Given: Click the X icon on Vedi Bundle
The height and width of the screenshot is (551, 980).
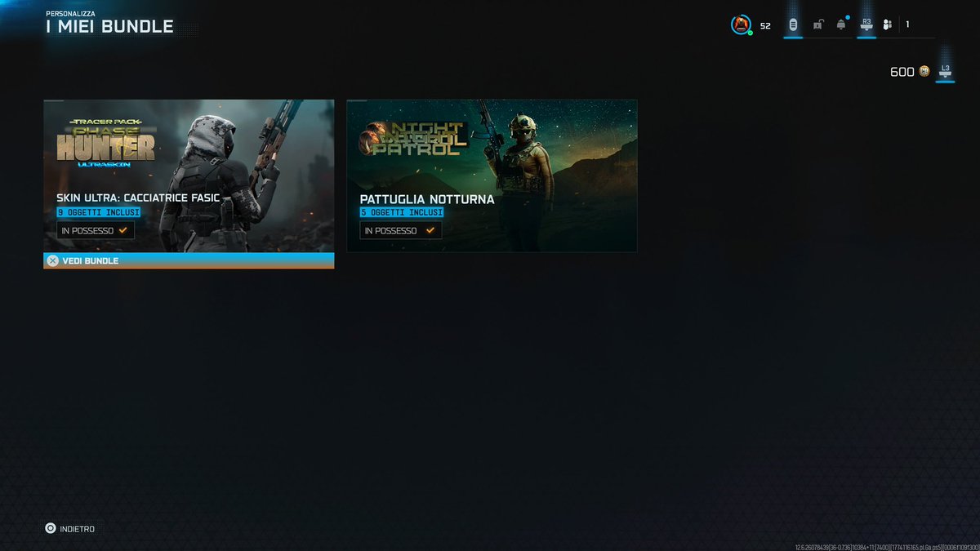Looking at the screenshot, I should pos(52,260).
